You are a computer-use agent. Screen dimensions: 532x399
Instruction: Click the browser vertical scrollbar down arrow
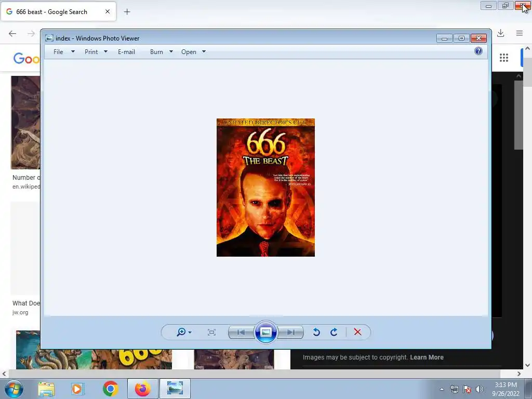527,365
